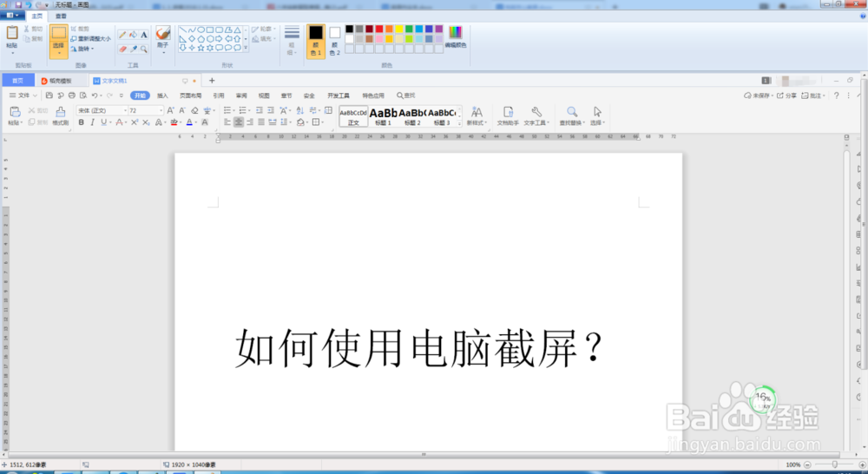The image size is (868, 474).
Task: Choose the Five-point star shape
Action: (x=201, y=48)
